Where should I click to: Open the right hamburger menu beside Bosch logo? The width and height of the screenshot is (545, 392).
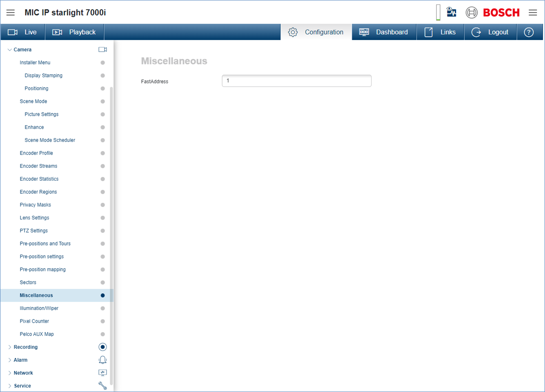coord(533,13)
